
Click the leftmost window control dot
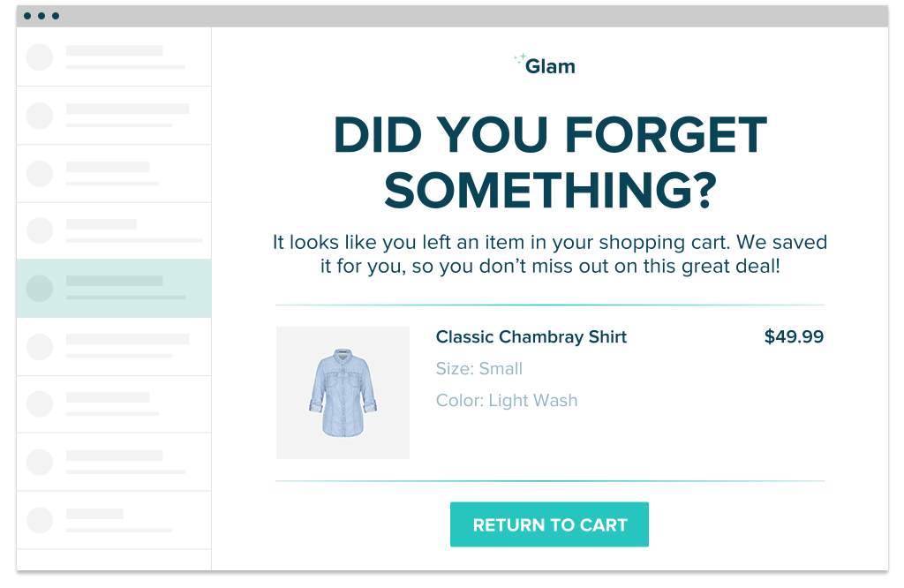click(28, 16)
